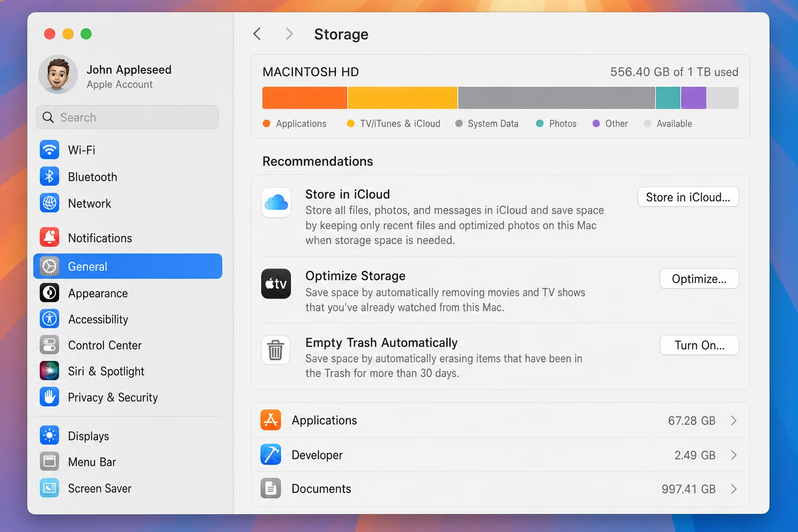
Task: Open Applications row disclosure chevron
Action: [734, 420]
